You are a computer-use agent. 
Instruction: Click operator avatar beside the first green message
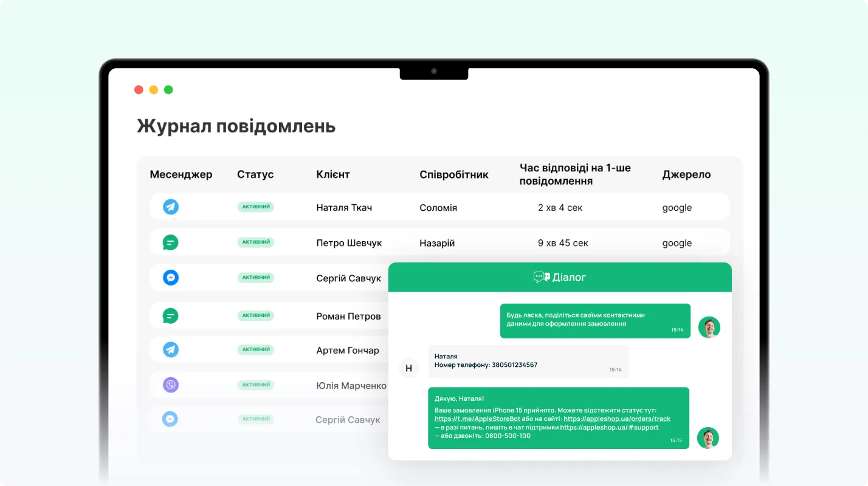click(709, 327)
